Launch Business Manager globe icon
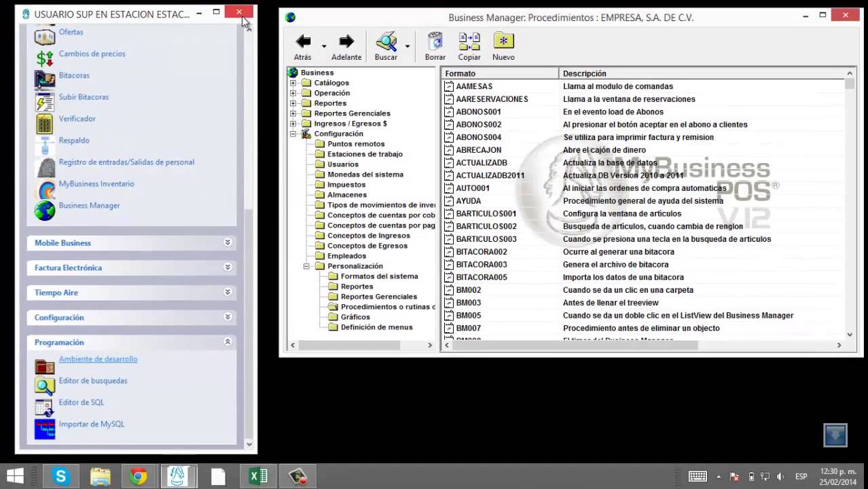The height and width of the screenshot is (489, 868). (45, 211)
